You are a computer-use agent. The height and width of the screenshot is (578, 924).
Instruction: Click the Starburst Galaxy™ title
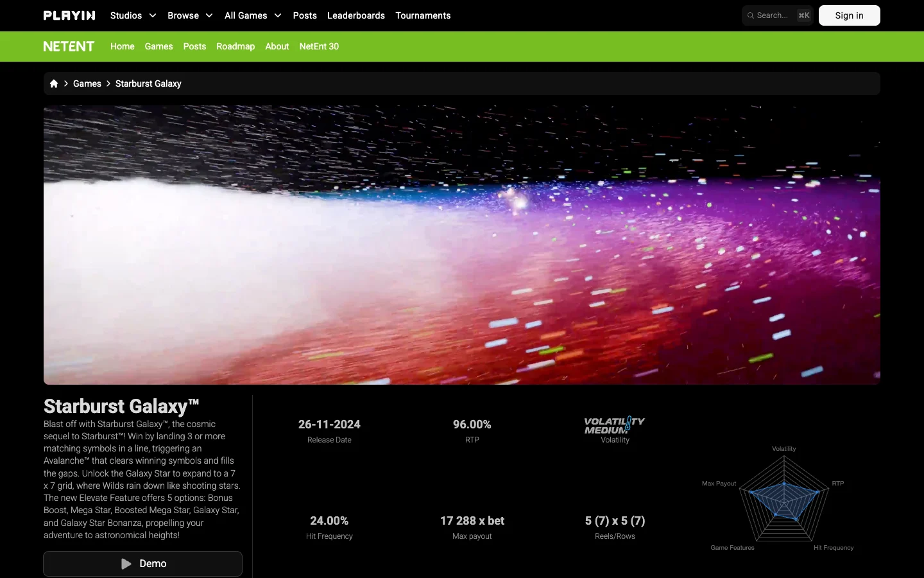click(121, 406)
